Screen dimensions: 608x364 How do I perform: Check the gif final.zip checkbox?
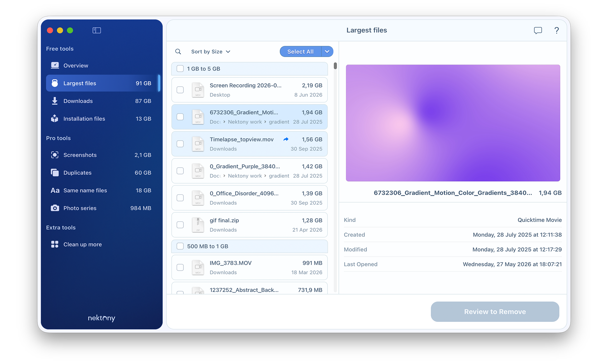click(180, 225)
